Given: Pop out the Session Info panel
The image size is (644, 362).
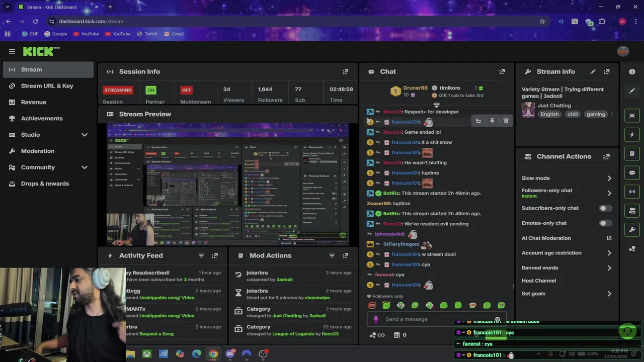Looking at the screenshot, I should [345, 72].
